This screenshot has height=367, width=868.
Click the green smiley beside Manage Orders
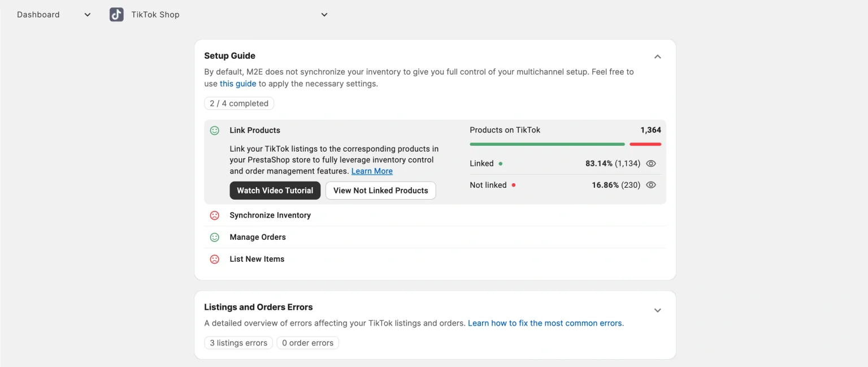pyautogui.click(x=215, y=238)
